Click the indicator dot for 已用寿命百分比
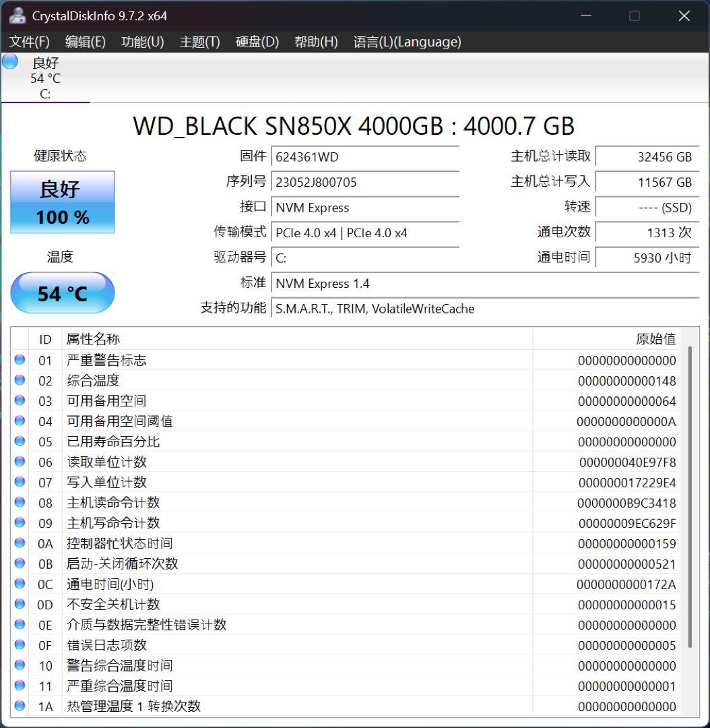The height and width of the screenshot is (728, 710). coord(20,442)
